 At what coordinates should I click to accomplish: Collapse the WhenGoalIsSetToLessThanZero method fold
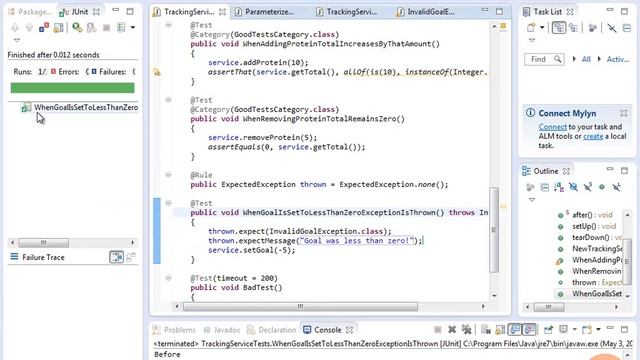(168, 203)
